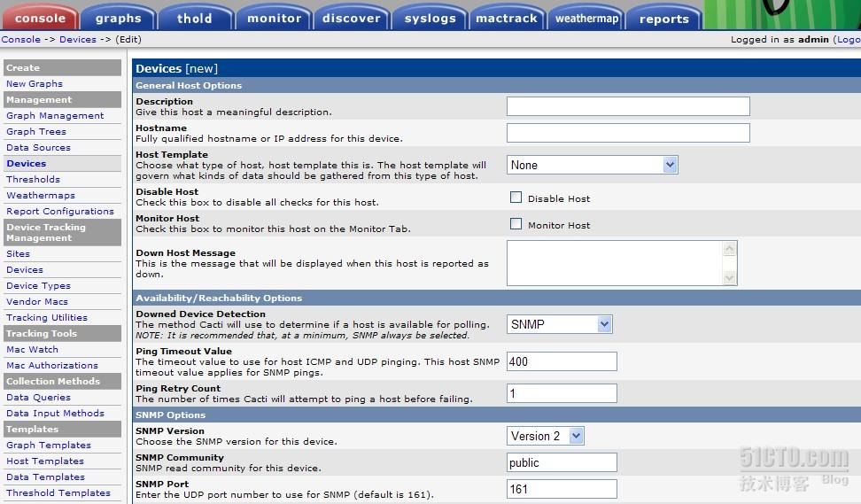861x504 pixels.
Task: Tick the Disable Host checkbox
Action: coord(516,198)
